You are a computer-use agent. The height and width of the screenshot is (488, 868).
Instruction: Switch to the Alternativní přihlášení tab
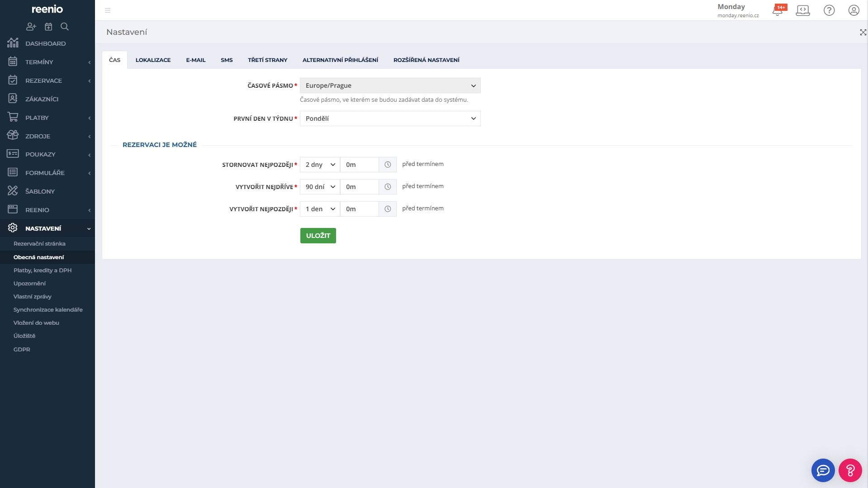coord(340,60)
